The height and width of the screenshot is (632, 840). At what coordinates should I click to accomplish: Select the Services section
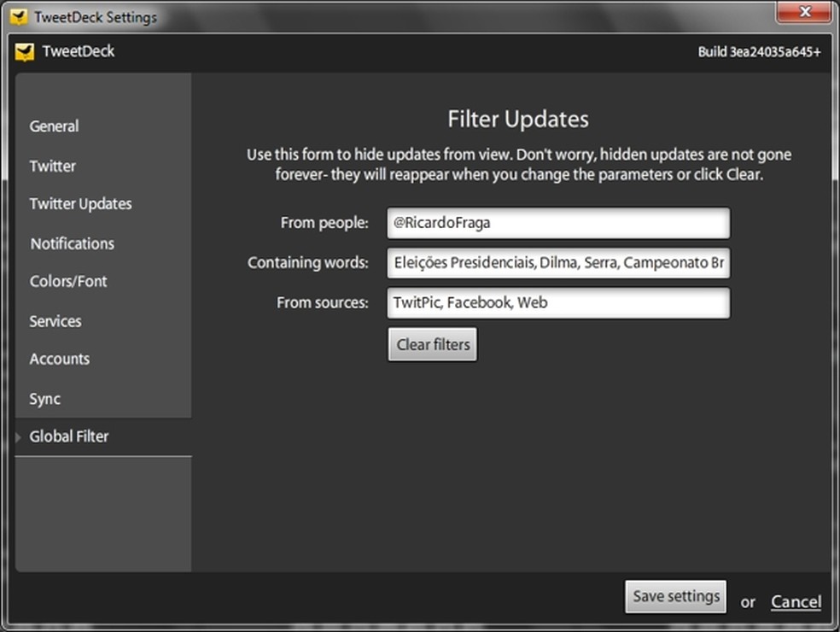pyautogui.click(x=55, y=321)
